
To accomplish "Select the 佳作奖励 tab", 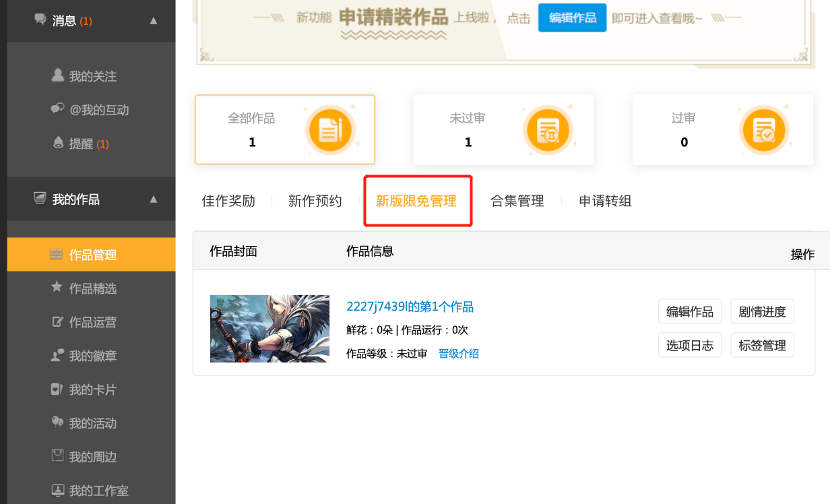I will (228, 201).
